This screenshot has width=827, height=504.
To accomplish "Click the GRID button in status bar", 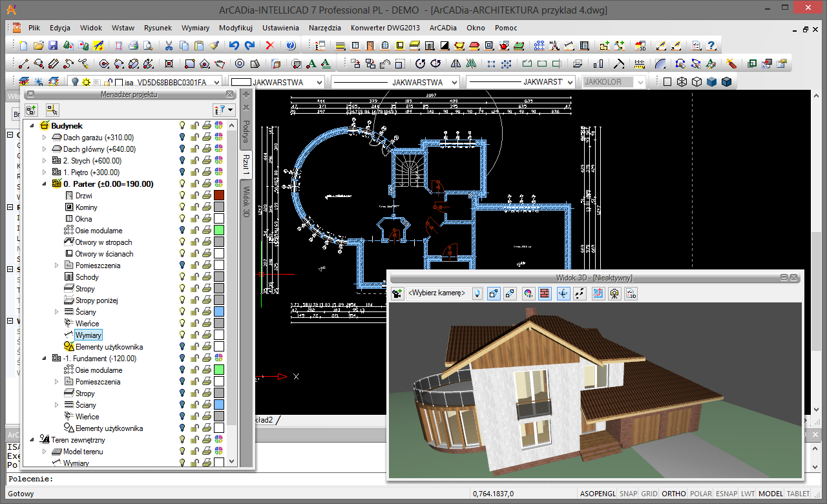I will tap(649, 493).
